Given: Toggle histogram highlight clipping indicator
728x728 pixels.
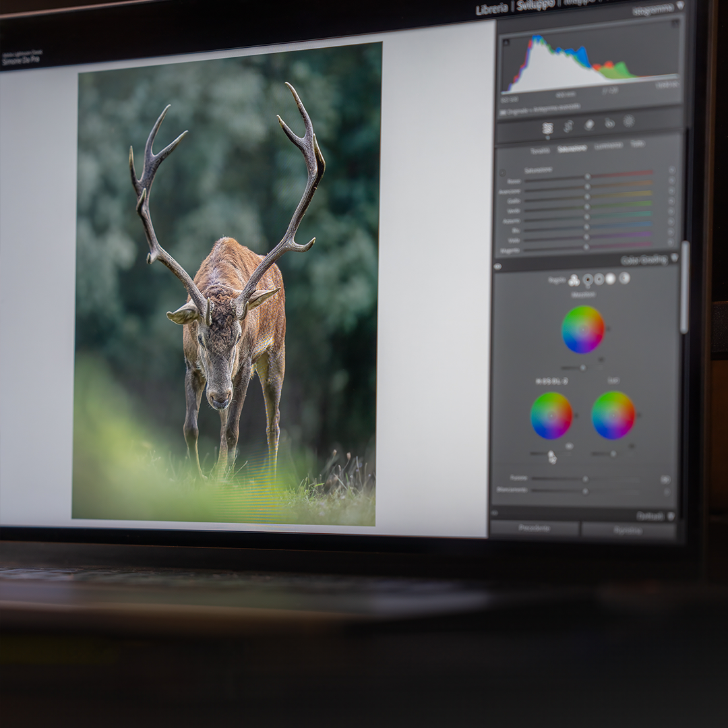Looking at the screenshot, I should [675, 24].
